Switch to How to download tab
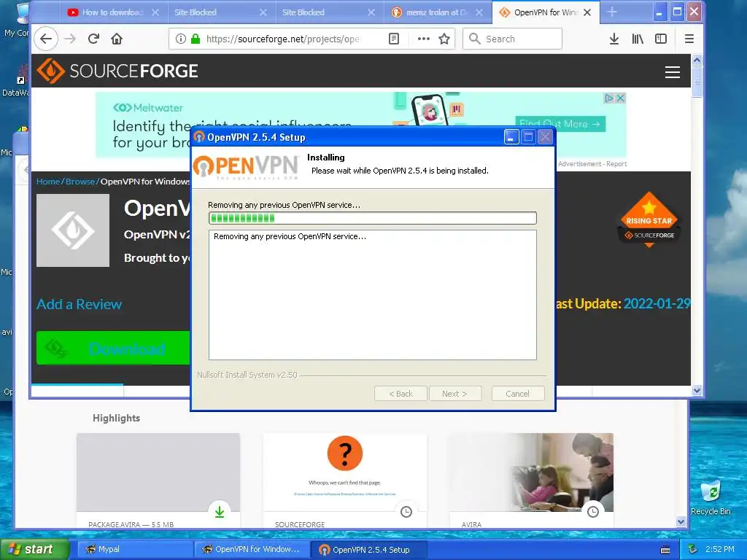The image size is (747, 560). click(x=112, y=12)
